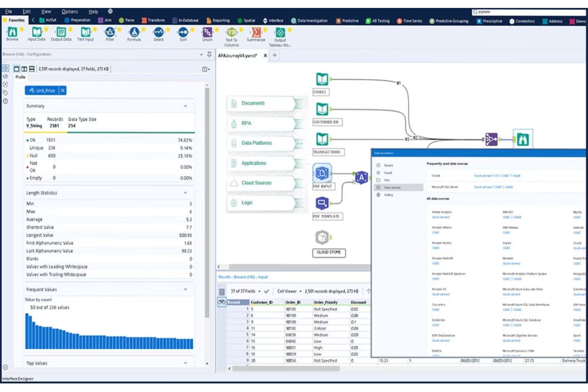The height and width of the screenshot is (392, 588).
Task: Choose the Text To Columns tool
Action: click(x=232, y=32)
